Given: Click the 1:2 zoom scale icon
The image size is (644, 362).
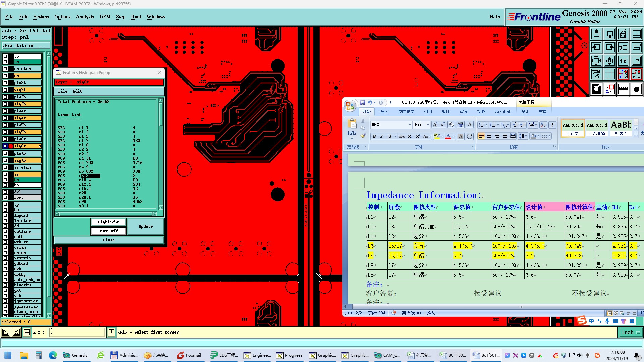Looking at the screenshot, I should (623, 61).
